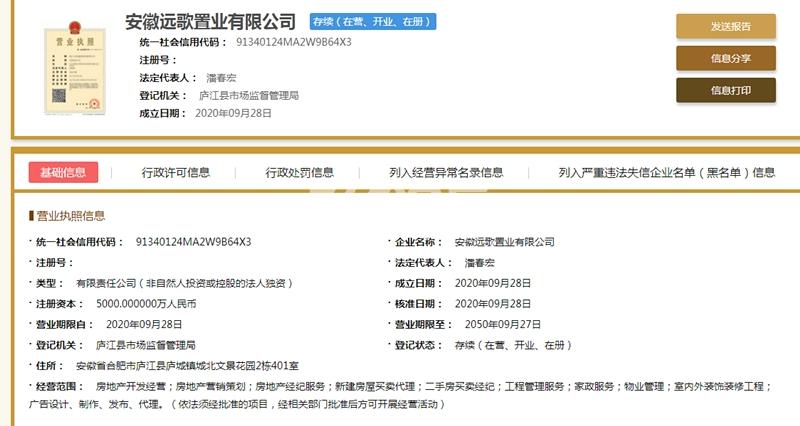Image resolution: width=800 pixels, height=426 pixels.
Task: Open the business license thumbnail image
Action: [75, 68]
